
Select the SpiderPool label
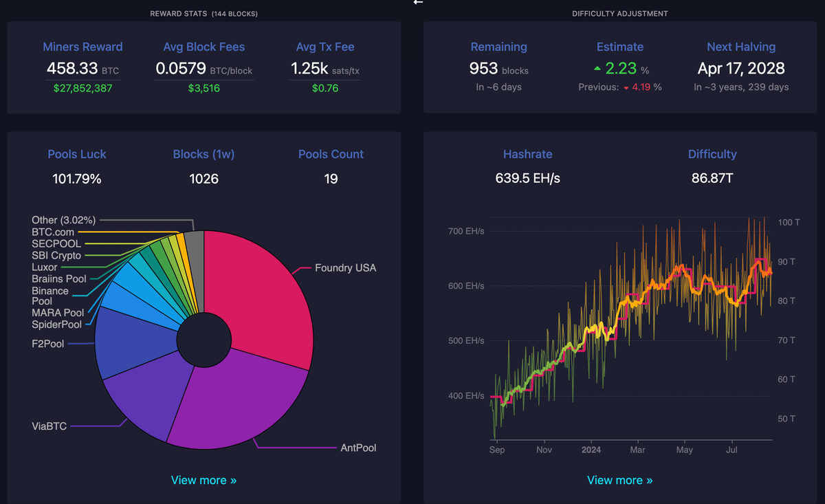(x=56, y=325)
